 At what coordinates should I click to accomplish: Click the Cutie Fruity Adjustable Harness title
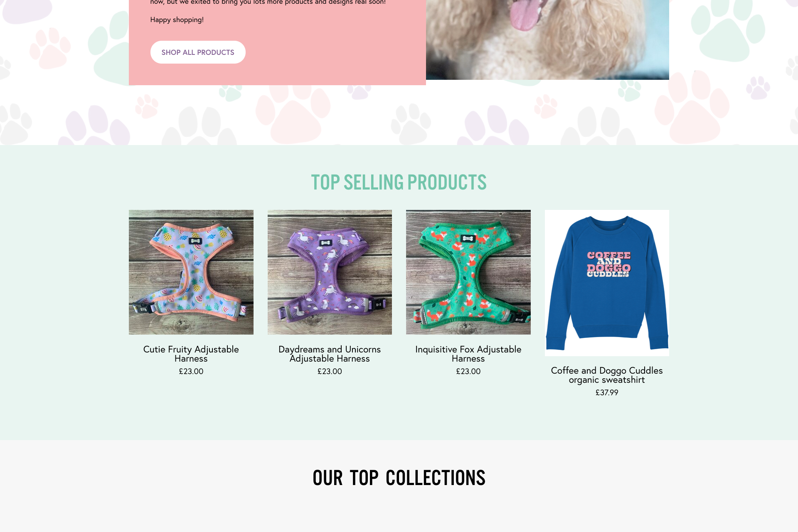click(191, 354)
